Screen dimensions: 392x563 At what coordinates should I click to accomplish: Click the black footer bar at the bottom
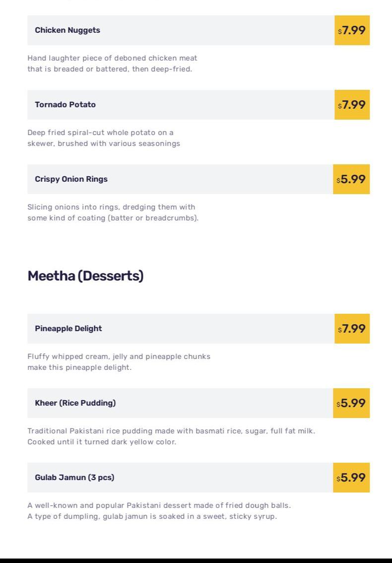[196, 561]
